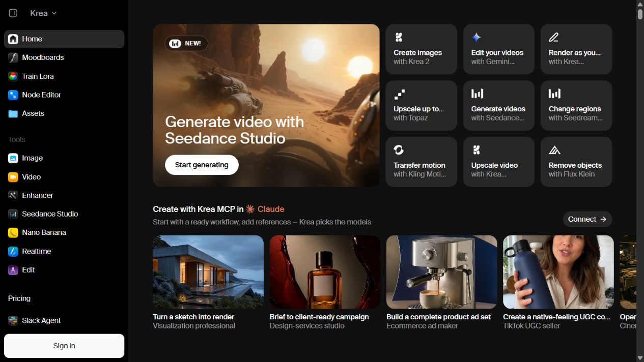This screenshot has height=362, width=644.
Task: Open Upscale up to... with Topaz card
Action: [421, 106]
